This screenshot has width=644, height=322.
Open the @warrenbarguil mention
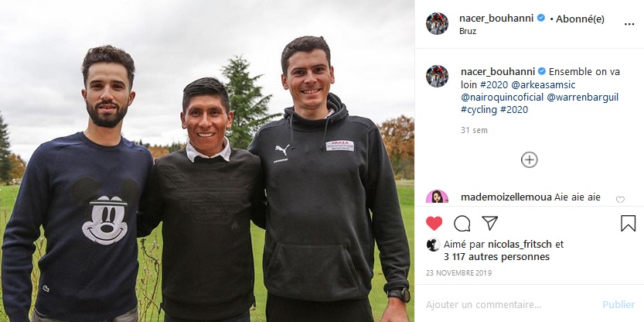[582, 98]
